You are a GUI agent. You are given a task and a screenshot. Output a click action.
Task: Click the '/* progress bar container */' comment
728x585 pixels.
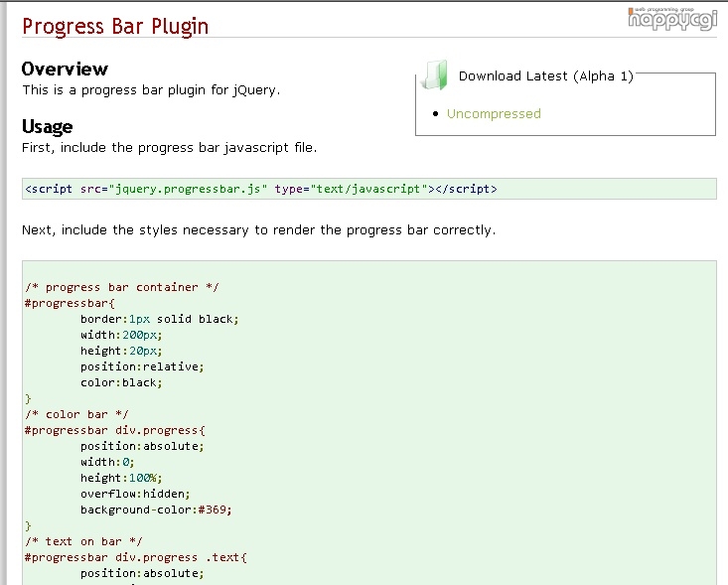click(121, 287)
